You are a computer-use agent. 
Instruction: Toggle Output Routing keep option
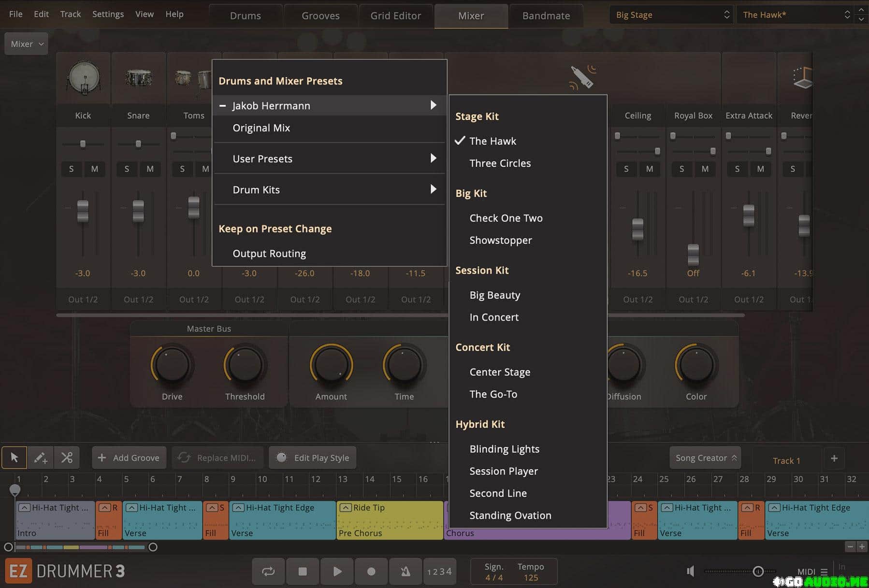[x=329, y=254]
